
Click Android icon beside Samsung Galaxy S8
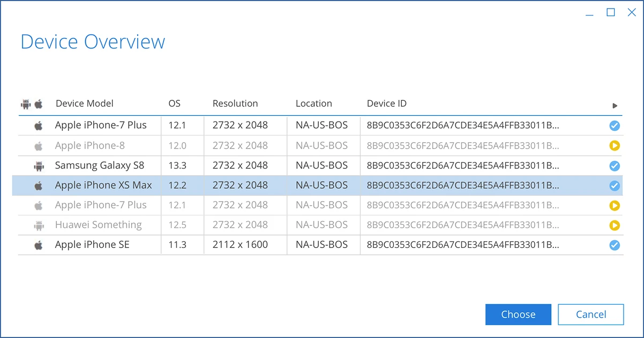click(x=39, y=166)
